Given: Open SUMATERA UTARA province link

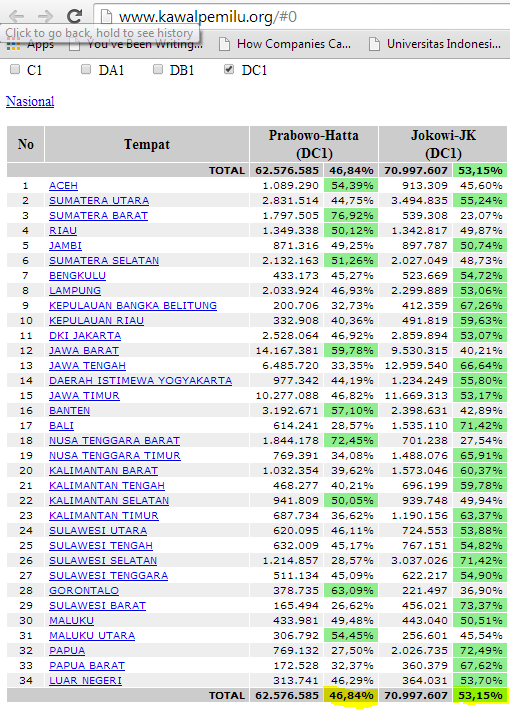Looking at the screenshot, I should click(99, 200).
